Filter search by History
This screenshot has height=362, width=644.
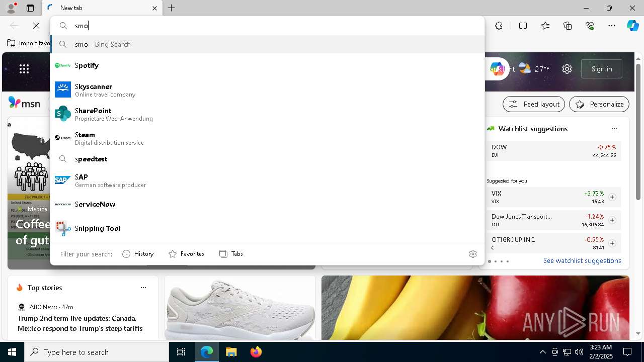pyautogui.click(x=138, y=254)
